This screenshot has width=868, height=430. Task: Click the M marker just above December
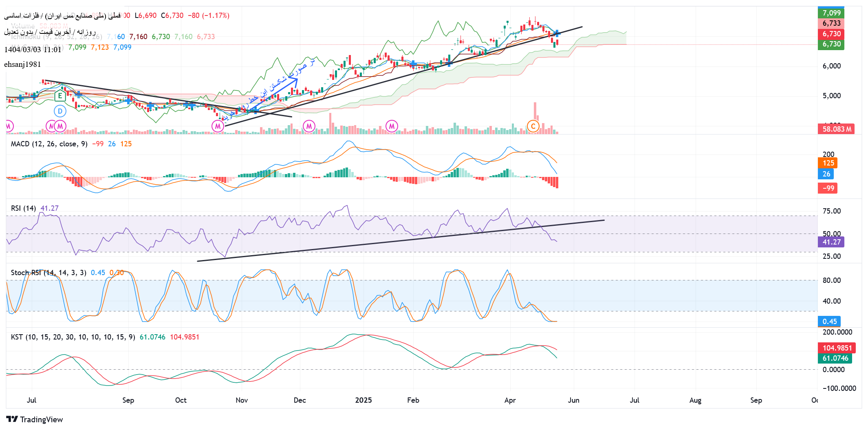click(x=309, y=126)
